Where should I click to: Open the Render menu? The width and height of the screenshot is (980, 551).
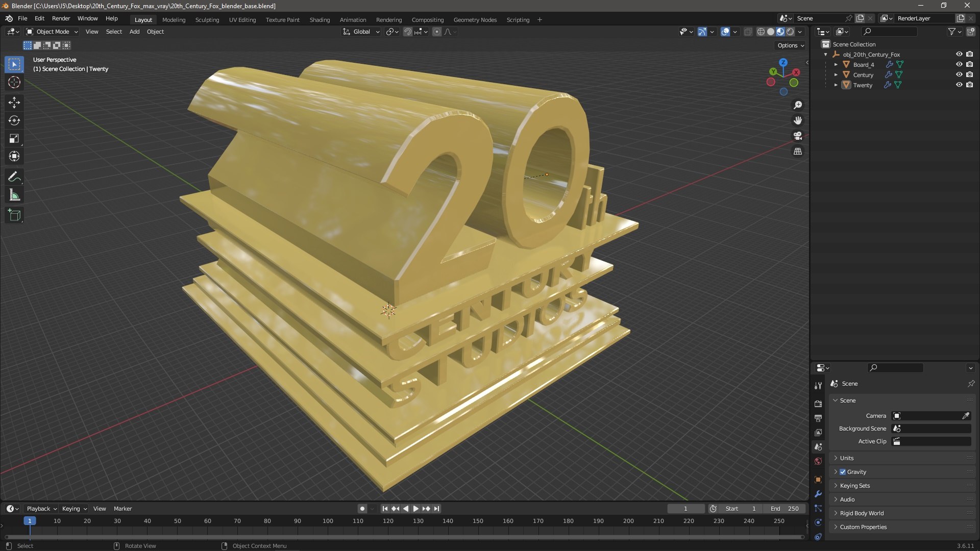tap(61, 18)
